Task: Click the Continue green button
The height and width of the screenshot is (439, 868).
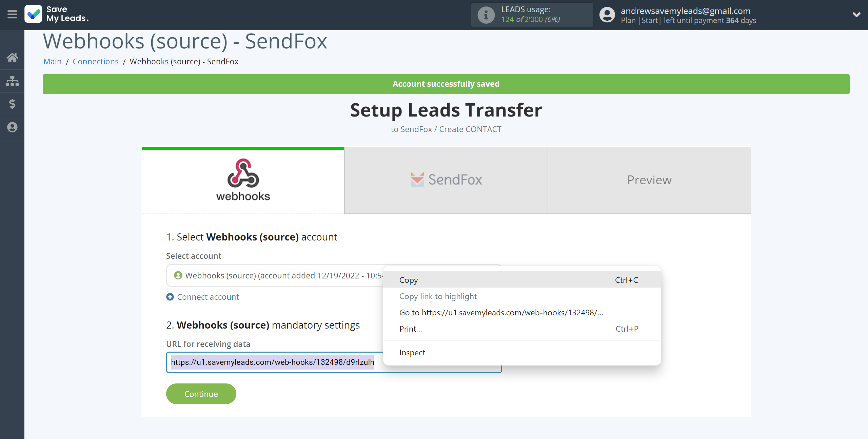Action: pos(201,394)
